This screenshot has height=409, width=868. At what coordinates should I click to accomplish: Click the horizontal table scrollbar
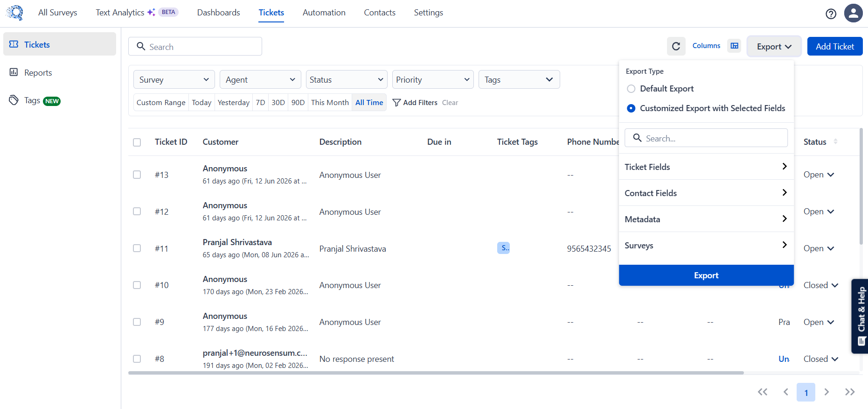[436, 373]
